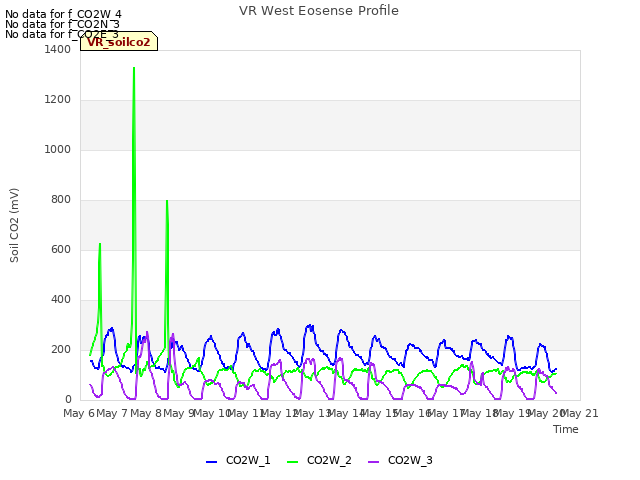The width and height of the screenshot is (640, 480).
Task: Click the May 8 x-axis label
Action: (146, 413)
